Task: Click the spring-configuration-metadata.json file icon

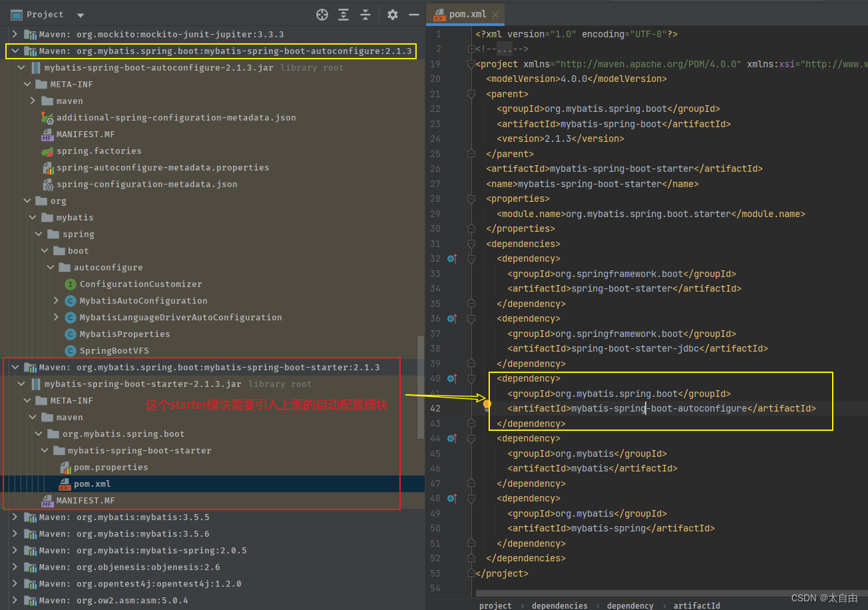Action: pos(47,184)
